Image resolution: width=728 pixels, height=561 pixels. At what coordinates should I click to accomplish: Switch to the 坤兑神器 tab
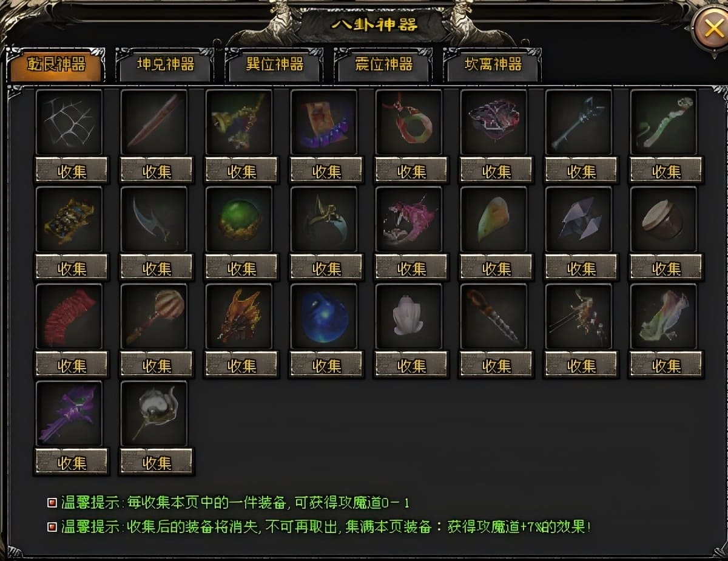165,64
